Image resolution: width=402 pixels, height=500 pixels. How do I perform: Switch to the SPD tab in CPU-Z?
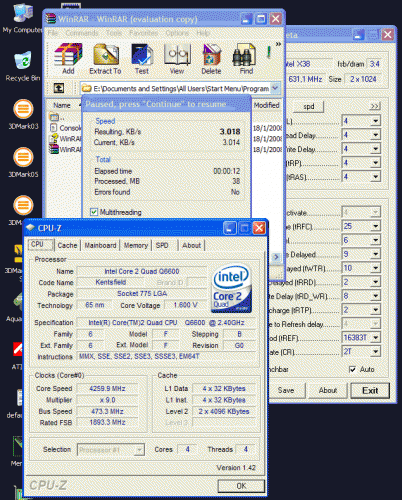[x=162, y=245]
